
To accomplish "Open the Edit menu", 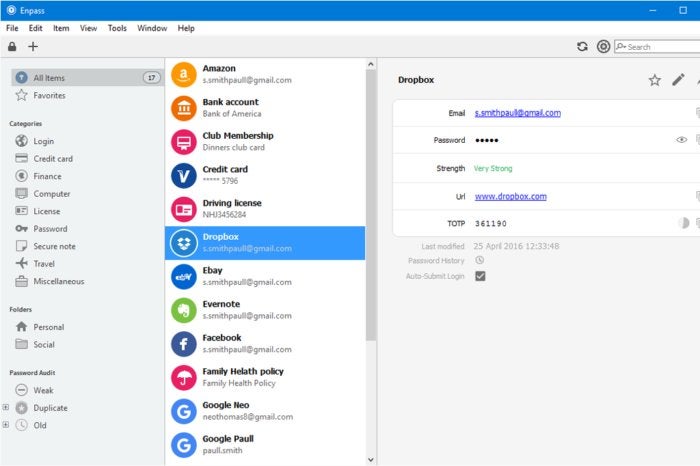I will pyautogui.click(x=36, y=28).
